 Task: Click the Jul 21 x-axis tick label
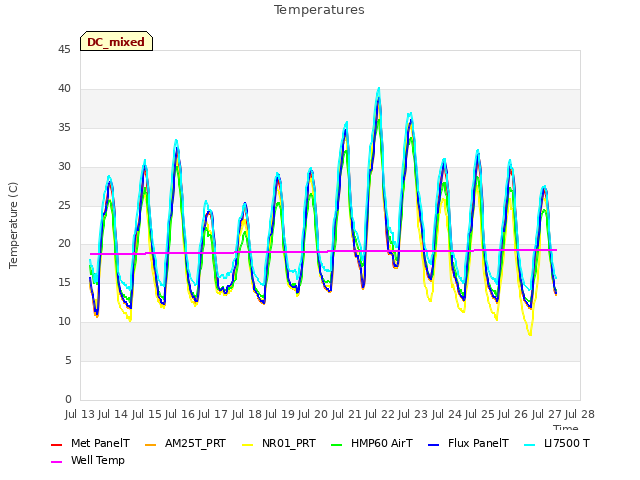tap(347, 414)
